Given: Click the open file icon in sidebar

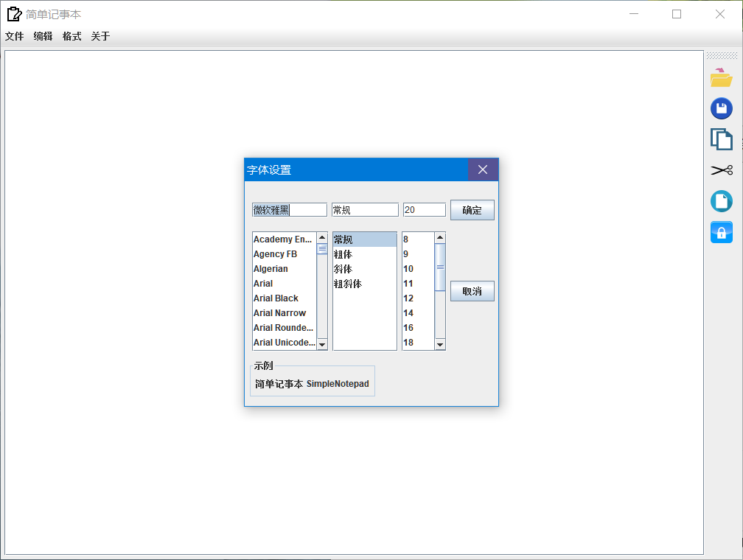Looking at the screenshot, I should point(722,77).
